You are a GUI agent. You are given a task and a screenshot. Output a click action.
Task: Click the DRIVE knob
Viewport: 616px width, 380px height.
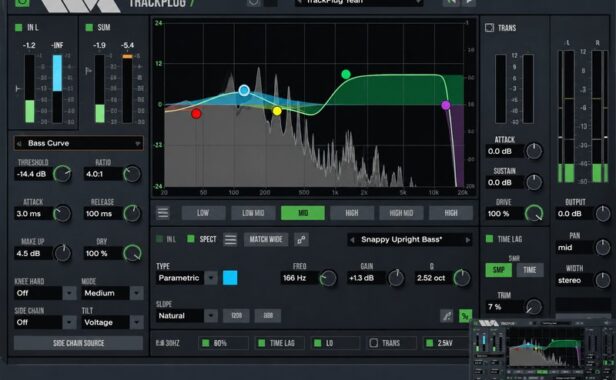534,213
